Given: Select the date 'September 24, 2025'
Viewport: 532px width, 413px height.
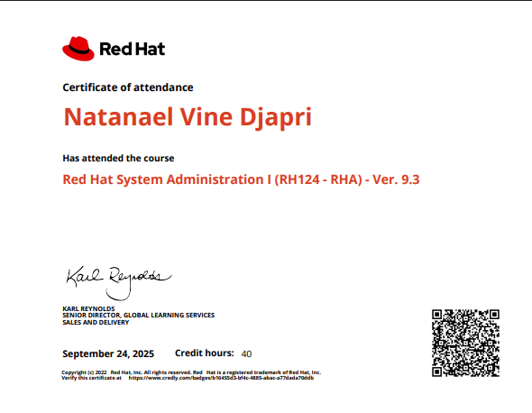Looking at the screenshot, I should click(x=108, y=353).
